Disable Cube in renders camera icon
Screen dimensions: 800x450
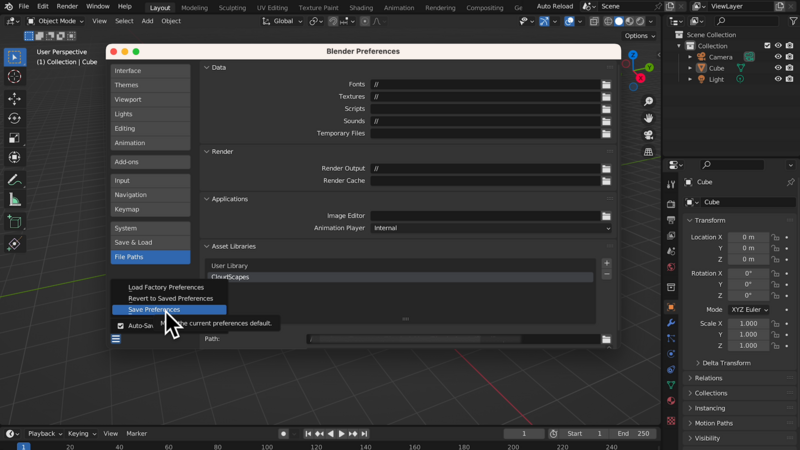point(789,68)
